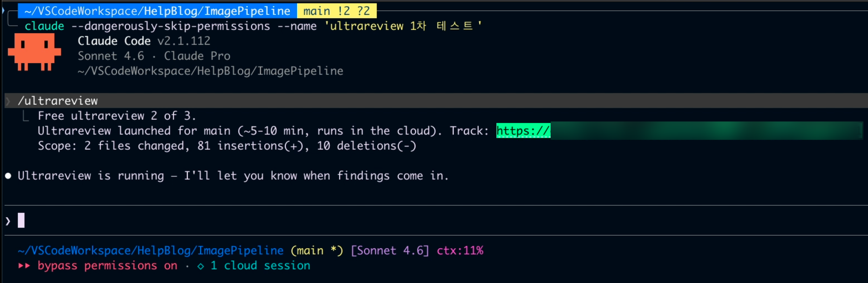The width and height of the screenshot is (868, 283).
Task: Click the 'Scope: 2 files changed' line
Action: 227,146
